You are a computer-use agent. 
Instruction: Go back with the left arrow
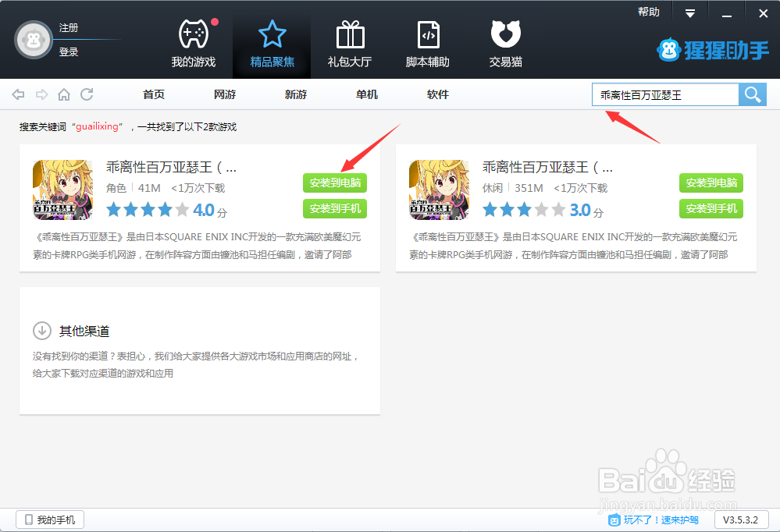(x=19, y=94)
